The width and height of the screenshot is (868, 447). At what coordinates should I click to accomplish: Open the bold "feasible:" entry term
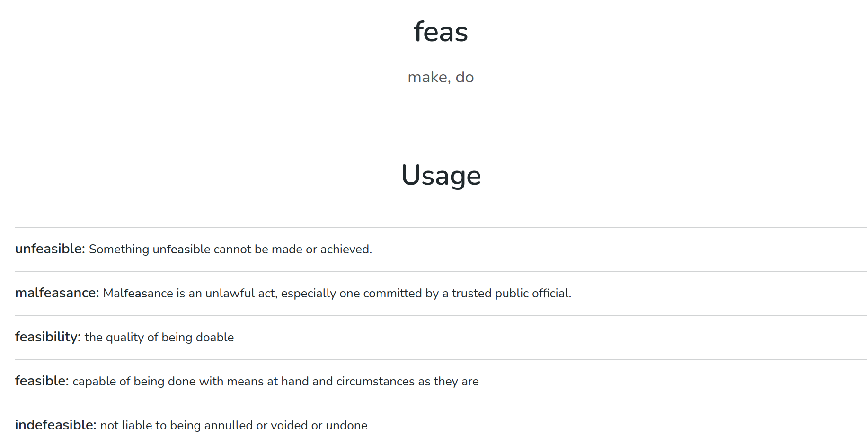[42, 381]
